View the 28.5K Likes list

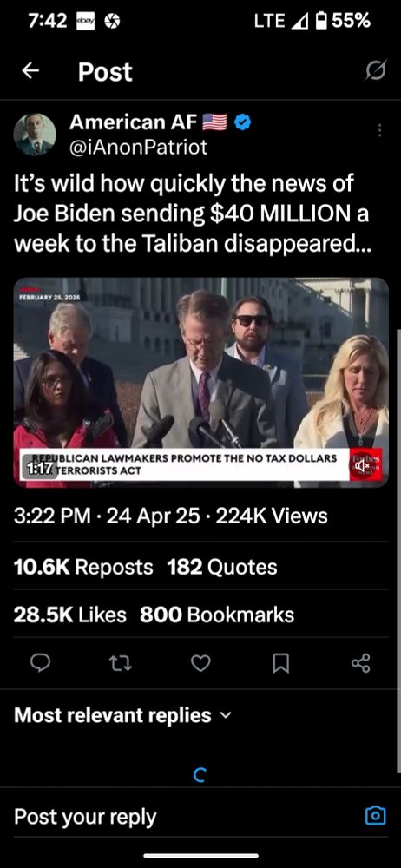69,615
